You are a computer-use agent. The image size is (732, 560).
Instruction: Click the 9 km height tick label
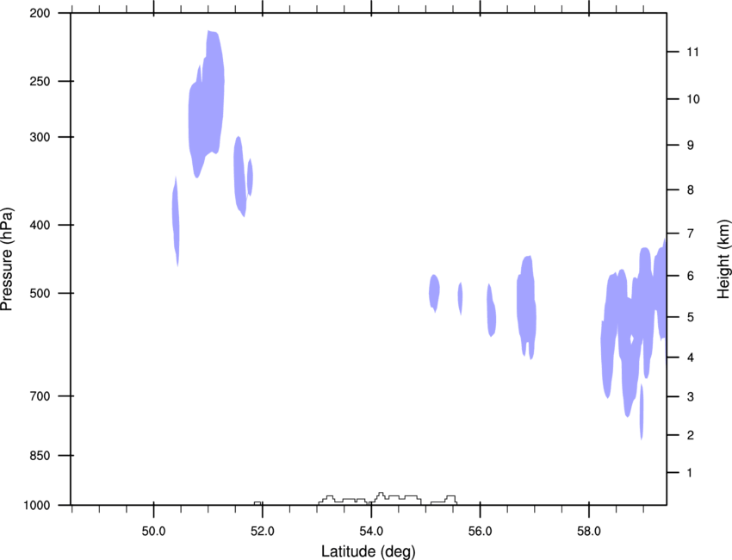[x=690, y=146]
